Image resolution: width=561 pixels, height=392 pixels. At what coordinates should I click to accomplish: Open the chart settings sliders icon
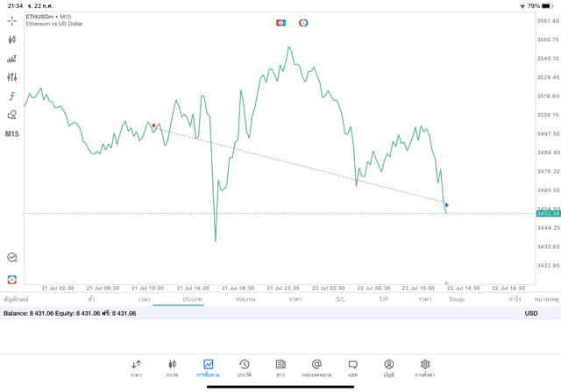click(x=12, y=77)
